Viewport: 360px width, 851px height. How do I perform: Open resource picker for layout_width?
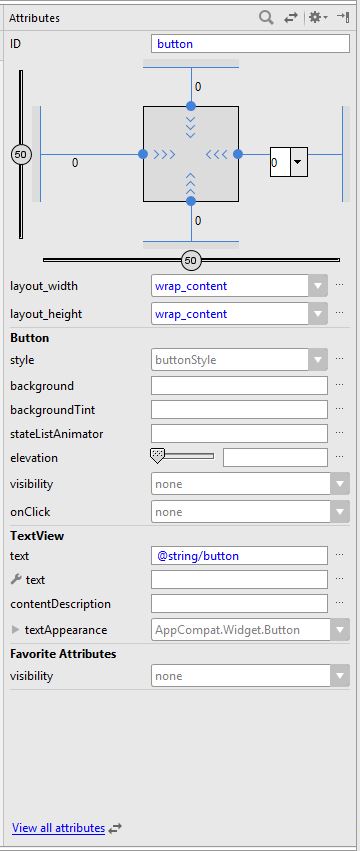point(339,284)
